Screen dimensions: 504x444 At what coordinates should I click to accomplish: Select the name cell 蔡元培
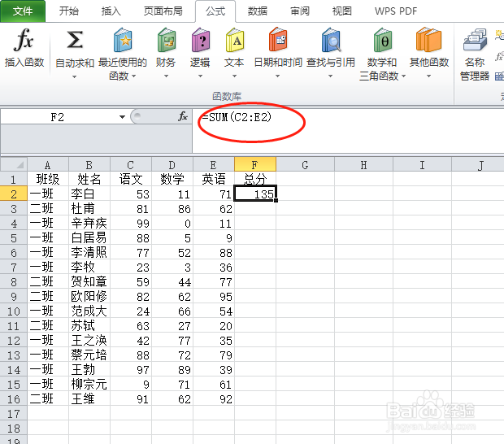(x=89, y=355)
